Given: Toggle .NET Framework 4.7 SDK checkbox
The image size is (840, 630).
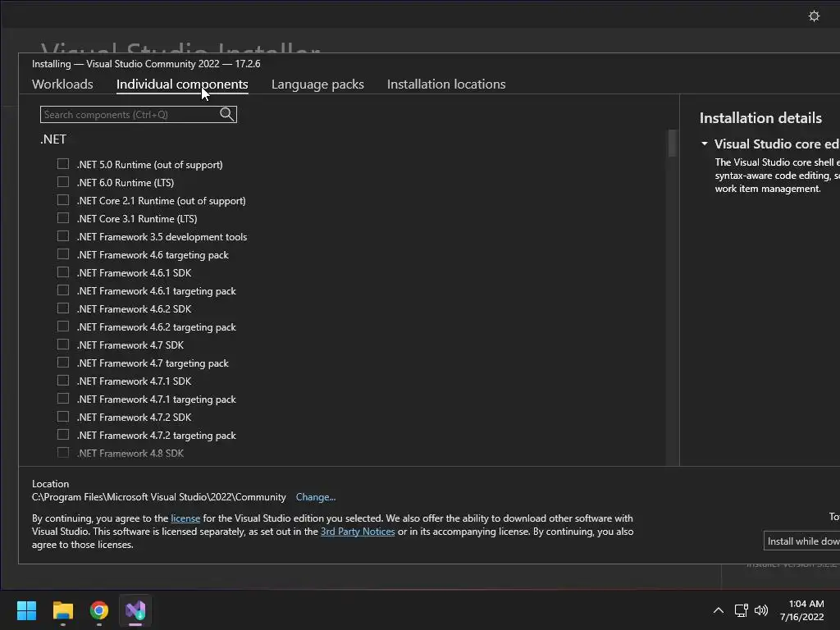Looking at the screenshot, I should coord(63,345).
